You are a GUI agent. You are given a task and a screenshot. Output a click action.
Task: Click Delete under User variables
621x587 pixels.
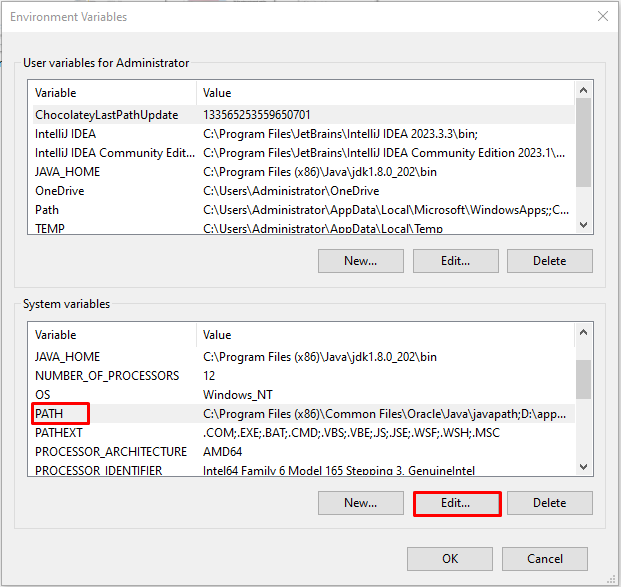pyautogui.click(x=549, y=261)
